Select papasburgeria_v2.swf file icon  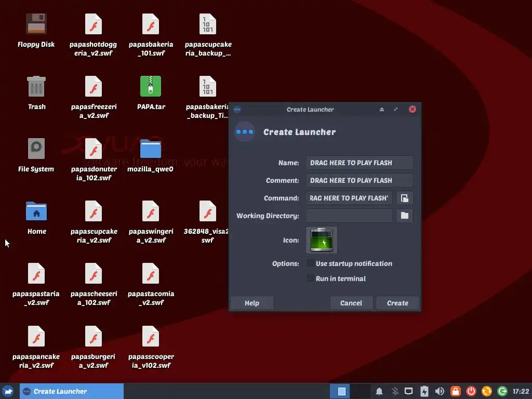point(94,336)
